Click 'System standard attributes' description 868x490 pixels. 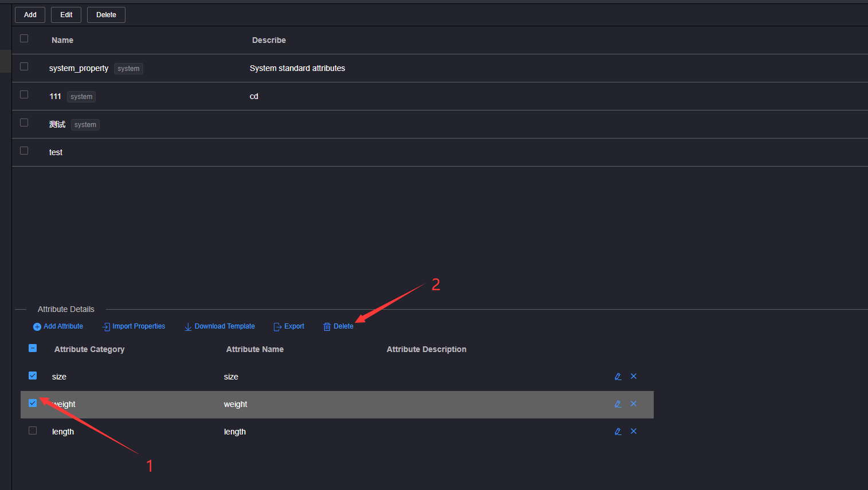297,68
